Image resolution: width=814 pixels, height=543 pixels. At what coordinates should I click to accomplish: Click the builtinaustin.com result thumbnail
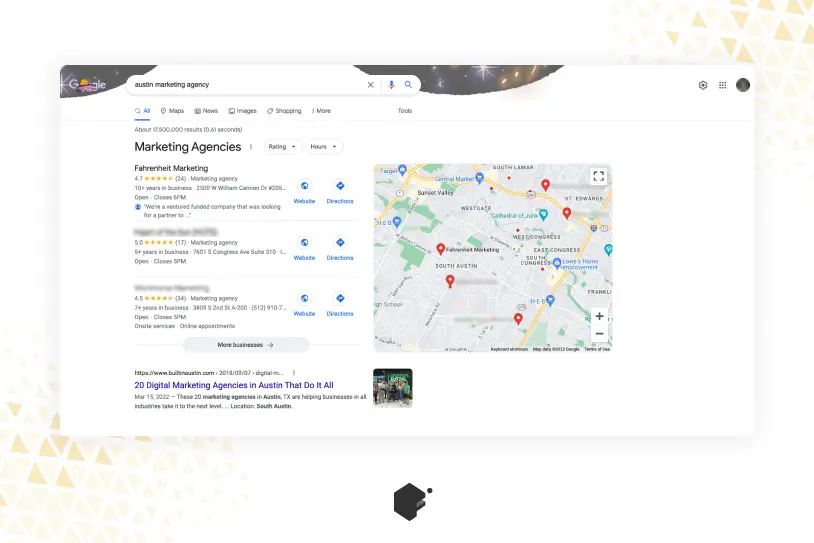(393, 388)
